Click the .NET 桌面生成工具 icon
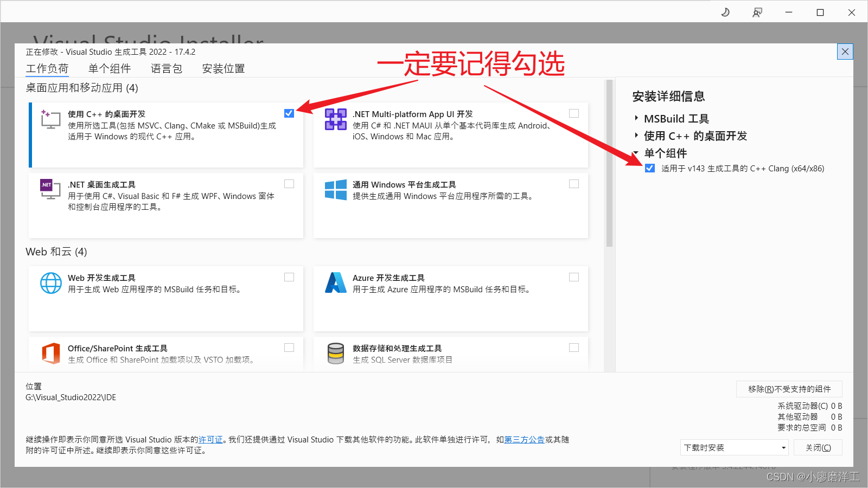 [x=50, y=189]
